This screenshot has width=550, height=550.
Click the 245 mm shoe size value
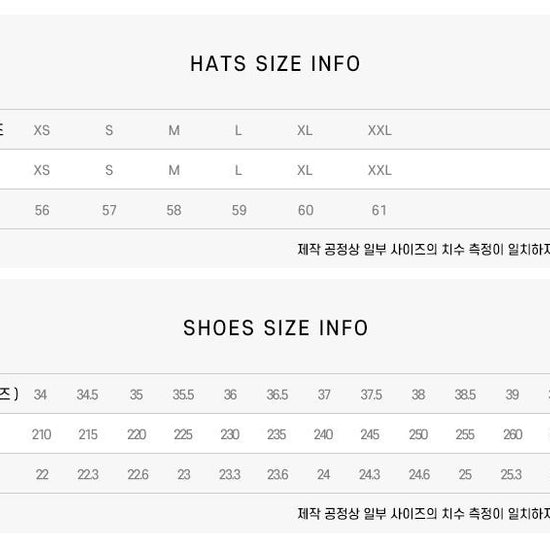coord(370,435)
